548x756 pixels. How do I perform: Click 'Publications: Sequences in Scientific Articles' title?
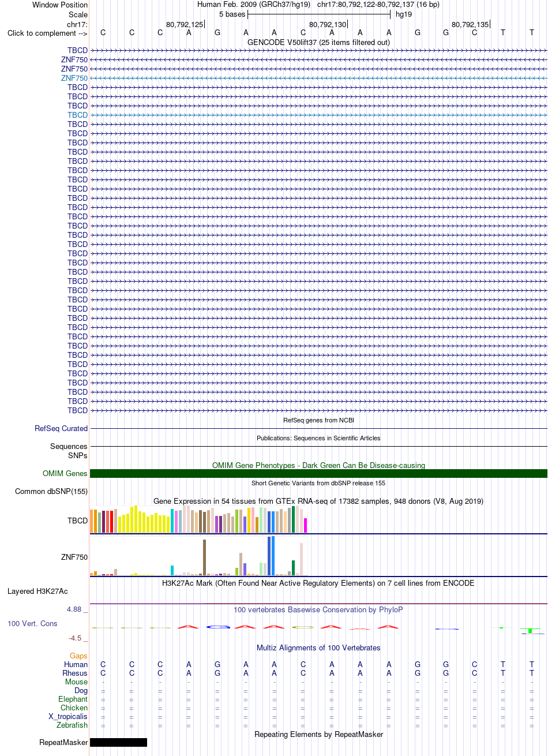[x=318, y=438]
